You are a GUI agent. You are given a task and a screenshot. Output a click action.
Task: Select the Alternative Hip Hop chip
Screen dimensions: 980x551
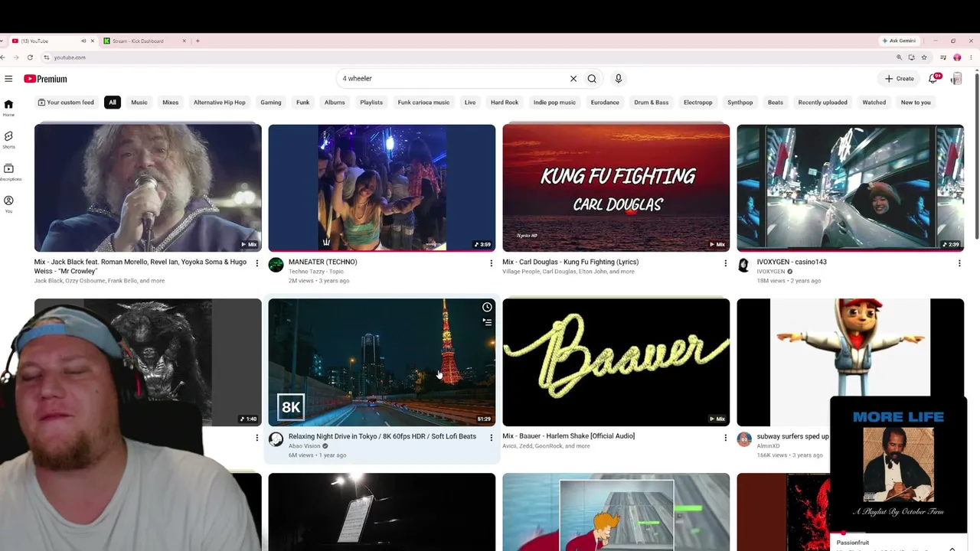[220, 103]
